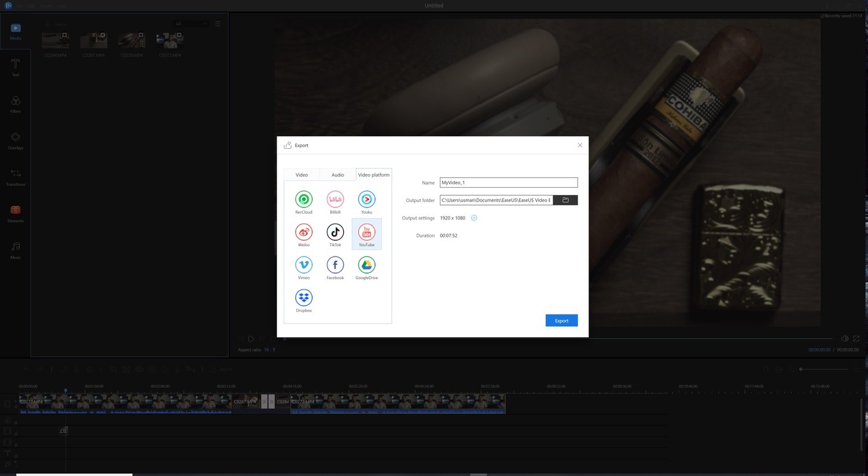Screen dimensions: 868x476
Task: Open the Overlays panel in the sidebar
Action: tap(16, 141)
